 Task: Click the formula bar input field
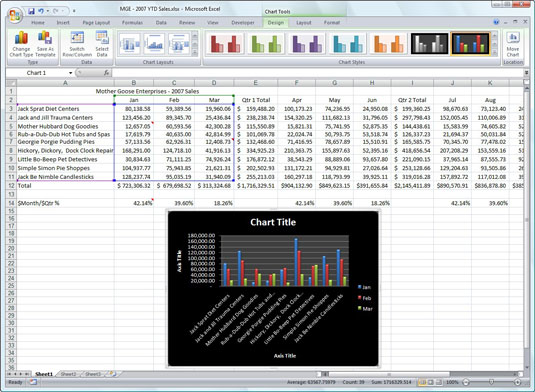coord(317,73)
